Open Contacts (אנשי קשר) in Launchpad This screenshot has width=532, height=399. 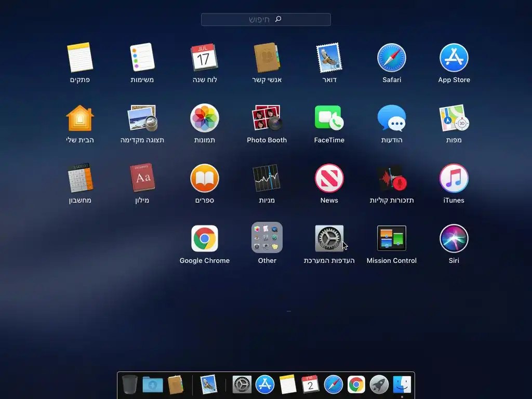coord(267,57)
